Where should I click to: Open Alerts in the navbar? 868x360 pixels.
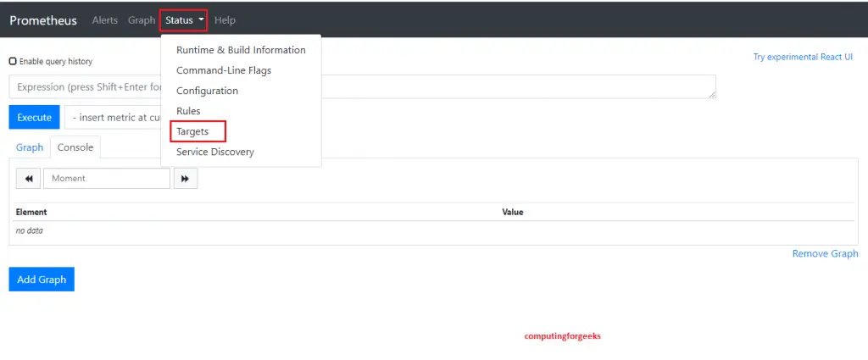point(105,20)
